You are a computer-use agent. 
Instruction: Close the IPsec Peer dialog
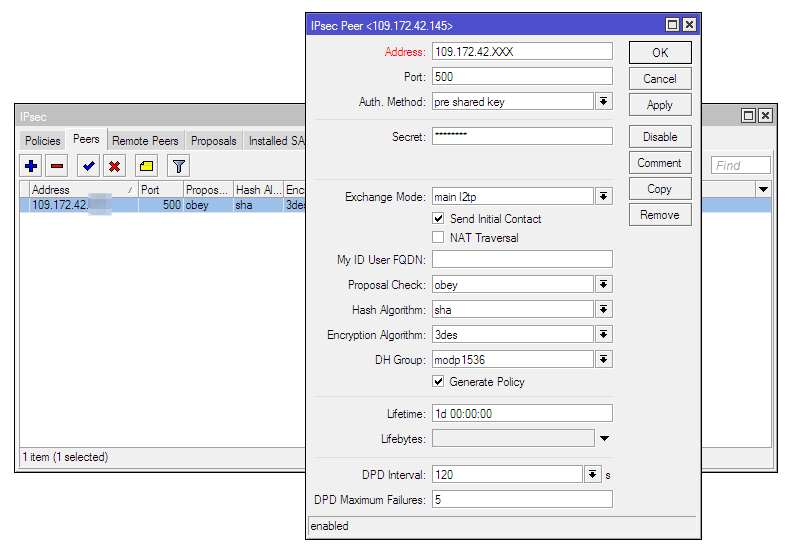689,25
